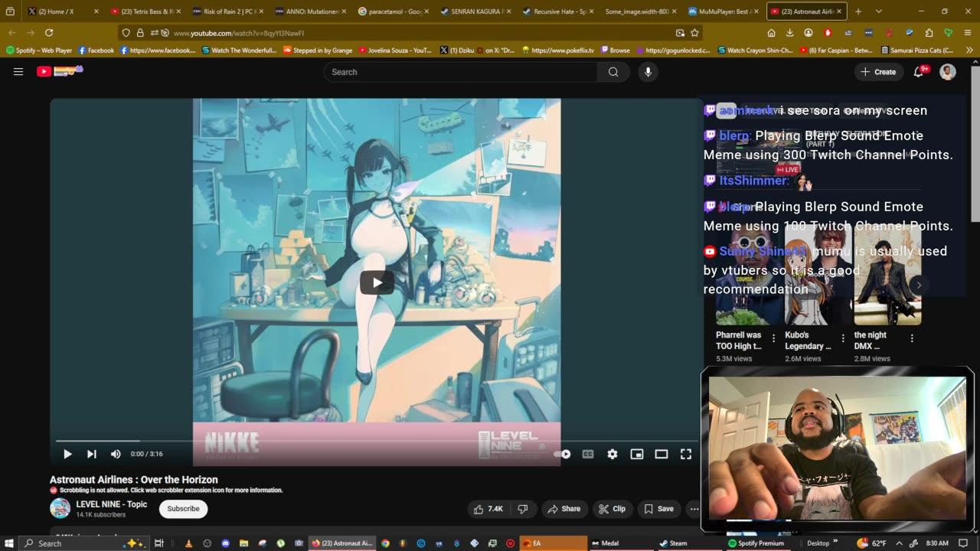Open LEVEL NINE - Topic channel name
Image resolution: width=980 pixels, height=551 pixels.
click(x=112, y=504)
